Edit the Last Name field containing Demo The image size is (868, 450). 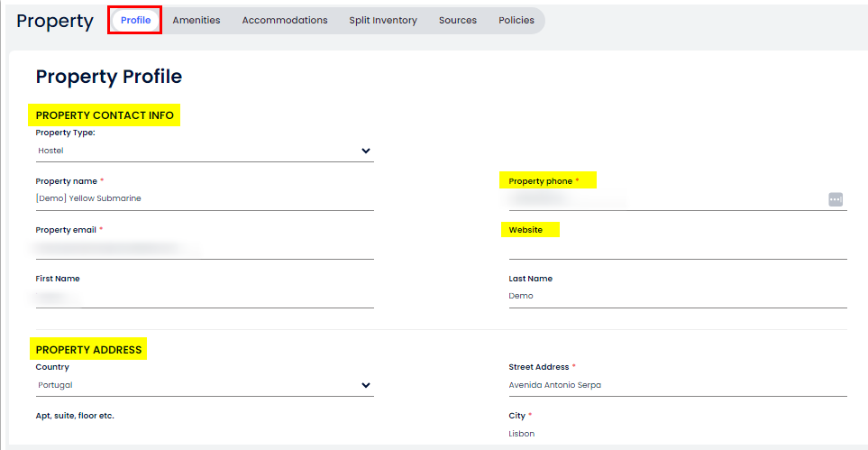677,296
